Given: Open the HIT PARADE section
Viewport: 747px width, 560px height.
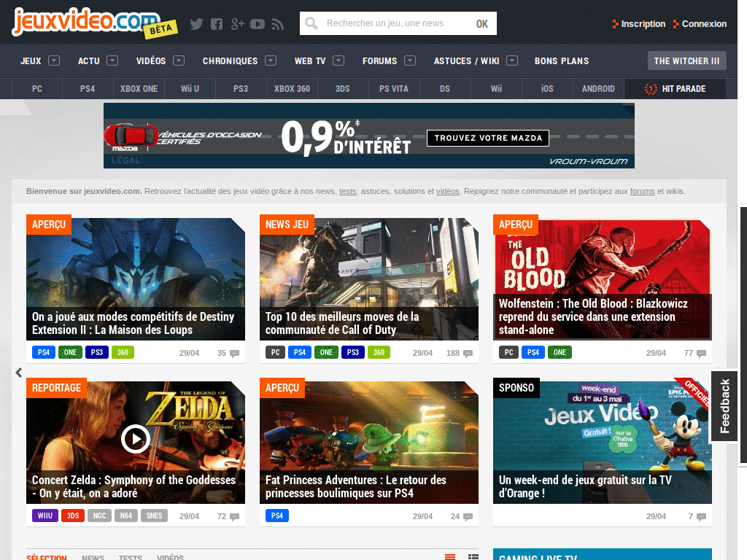Looking at the screenshot, I should (675, 88).
